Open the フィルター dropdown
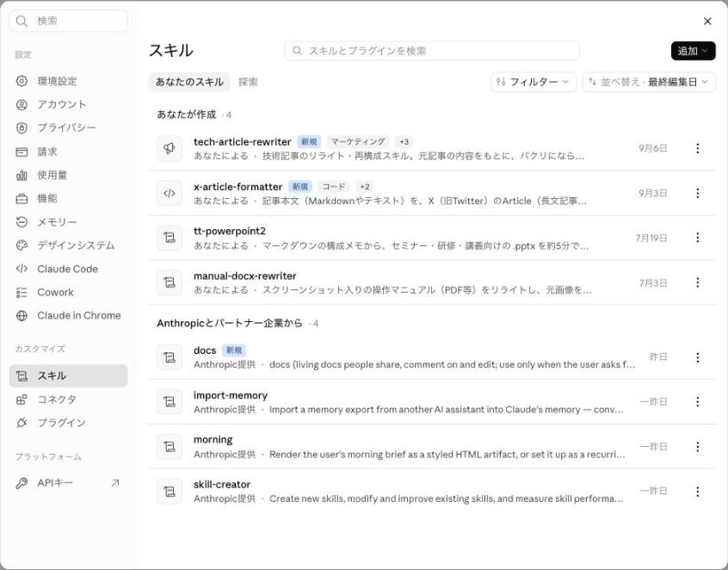The width and height of the screenshot is (728, 570). [x=533, y=82]
